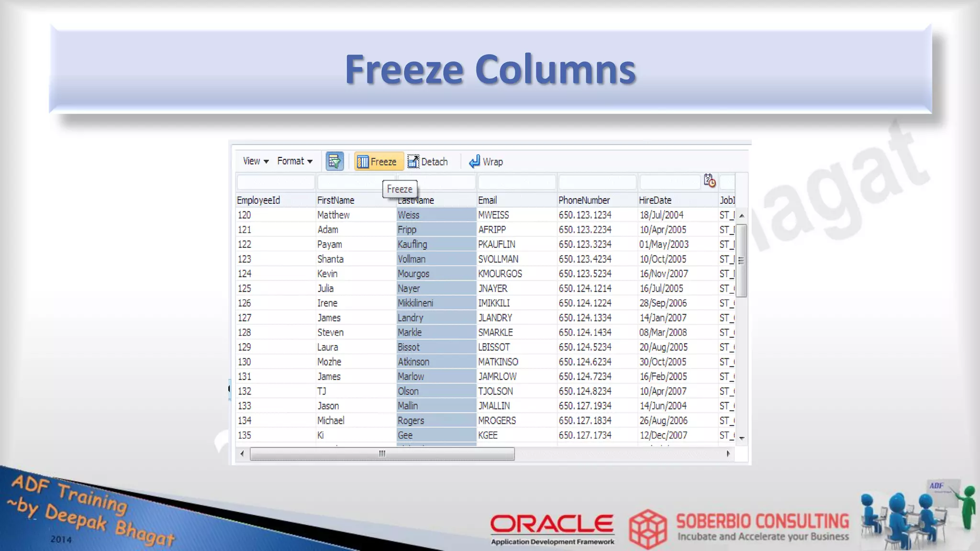The width and height of the screenshot is (980, 551).
Task: Click the Wrap text icon
Action: pyautogui.click(x=474, y=162)
